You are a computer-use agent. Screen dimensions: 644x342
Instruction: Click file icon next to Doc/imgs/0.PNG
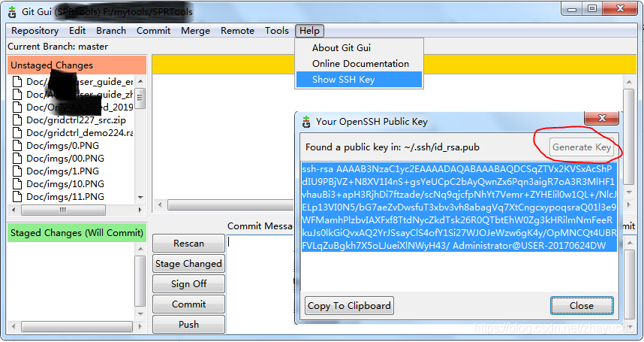(17, 146)
